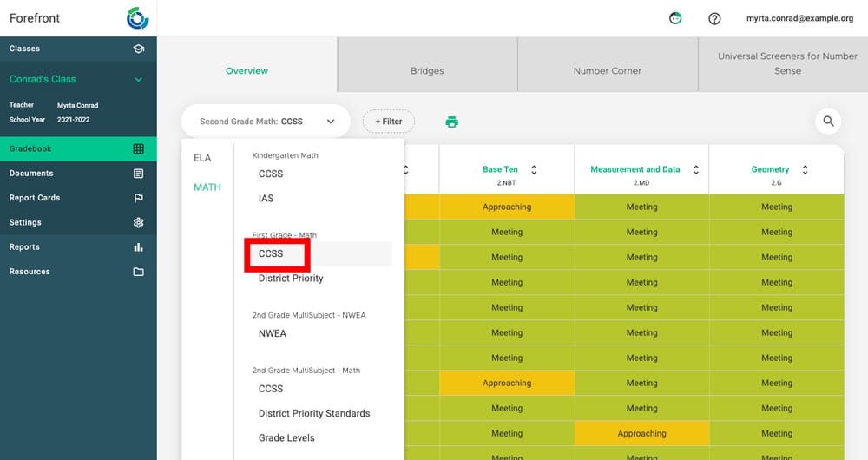Collapse Conrad's Class chevron

point(138,80)
